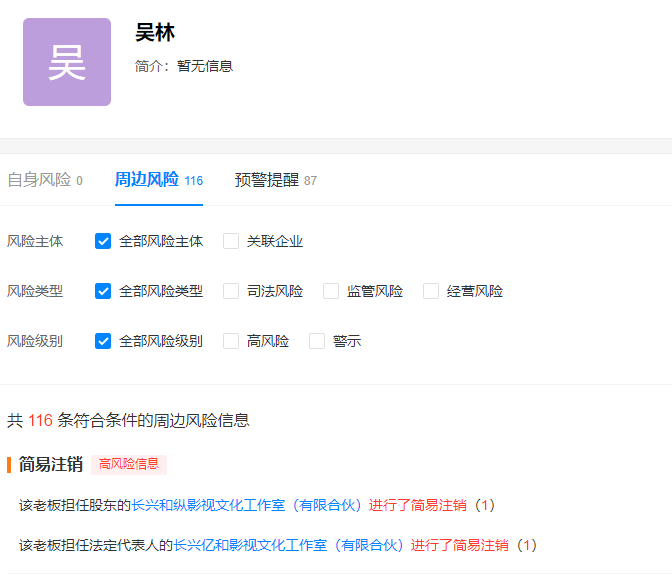Toggle the 全部风险类型 checkbox

[x=103, y=291]
